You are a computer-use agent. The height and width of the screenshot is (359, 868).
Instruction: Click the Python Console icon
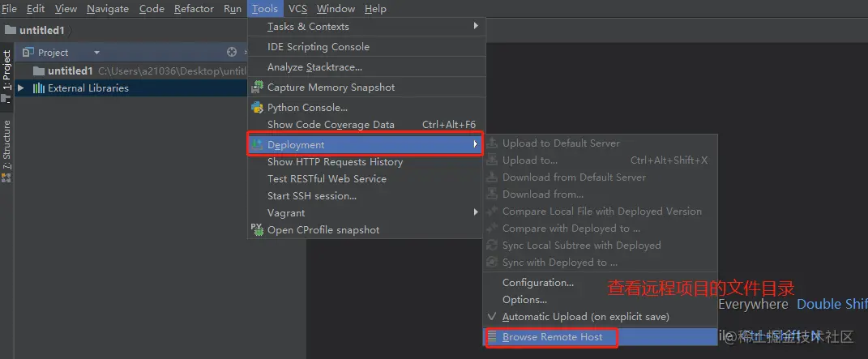pyautogui.click(x=257, y=107)
